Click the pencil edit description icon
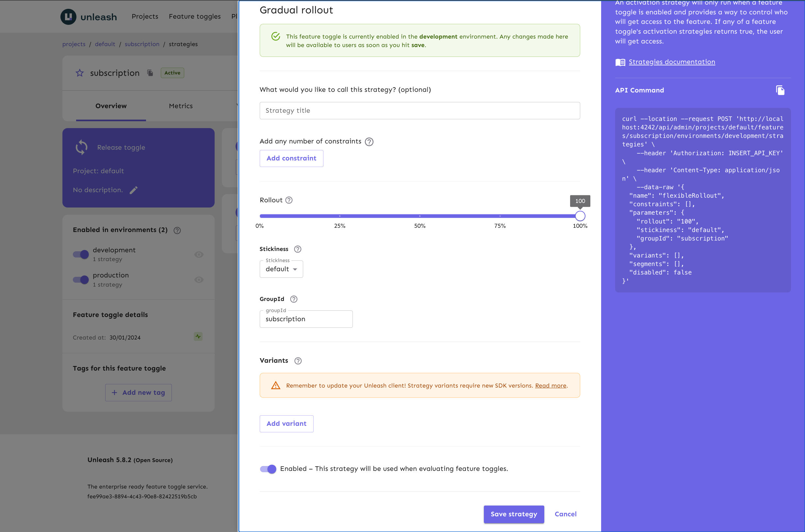The image size is (805, 532). point(134,191)
